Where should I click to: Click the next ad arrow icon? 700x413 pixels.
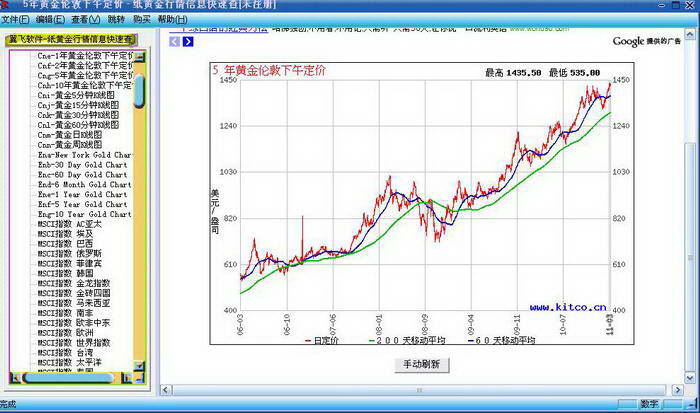click(x=188, y=42)
